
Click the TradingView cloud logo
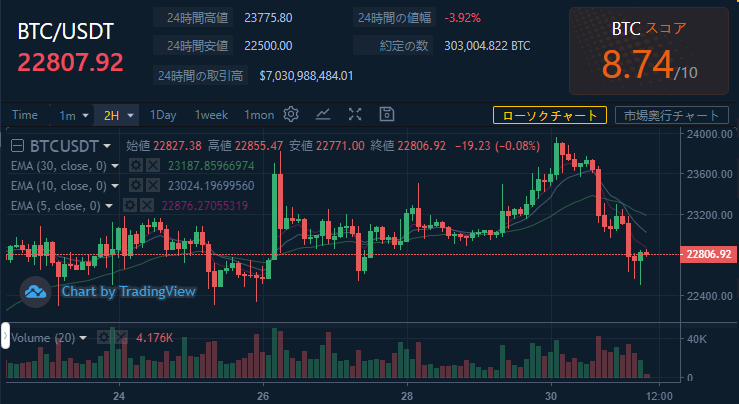35,292
